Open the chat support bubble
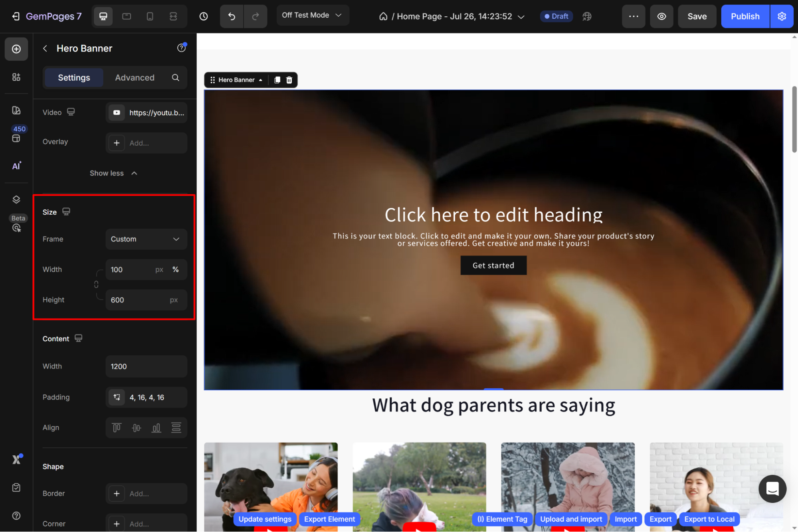This screenshot has height=532, width=798. click(x=772, y=488)
